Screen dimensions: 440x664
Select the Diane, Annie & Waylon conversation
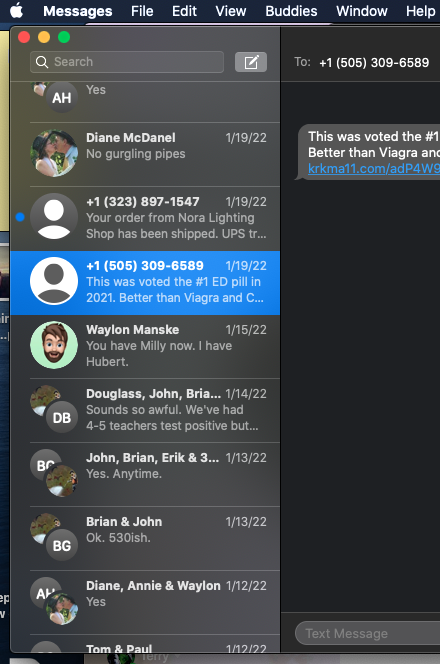click(x=145, y=602)
